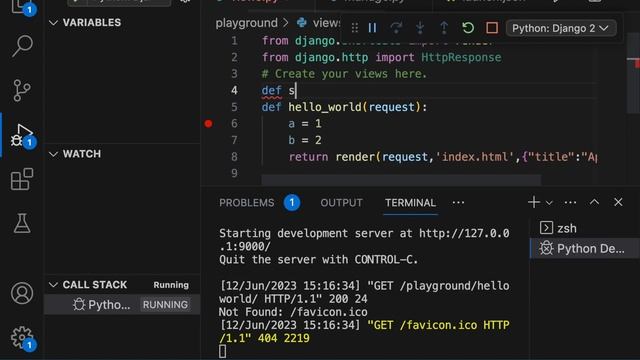Open the new terminal launch profile dropdown
This screenshot has height=360, width=640.
tap(549, 202)
